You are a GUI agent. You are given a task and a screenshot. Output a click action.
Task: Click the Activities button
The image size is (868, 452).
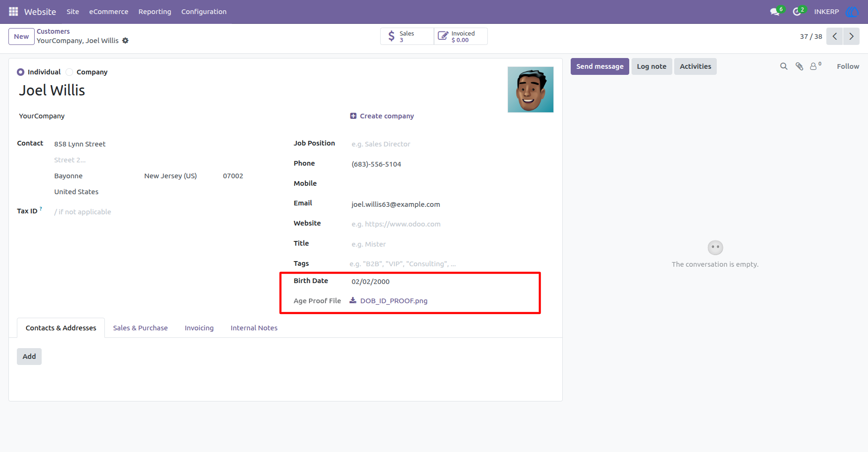(x=695, y=66)
